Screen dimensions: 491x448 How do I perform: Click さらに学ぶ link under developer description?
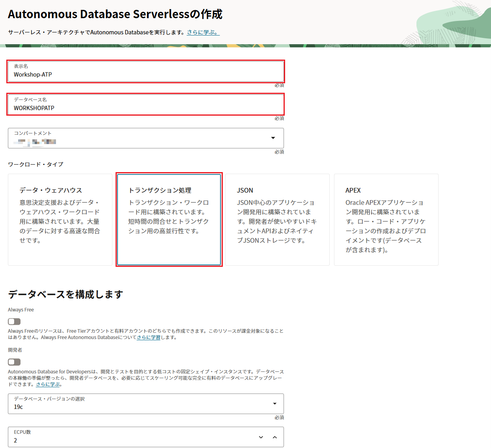click(48, 384)
